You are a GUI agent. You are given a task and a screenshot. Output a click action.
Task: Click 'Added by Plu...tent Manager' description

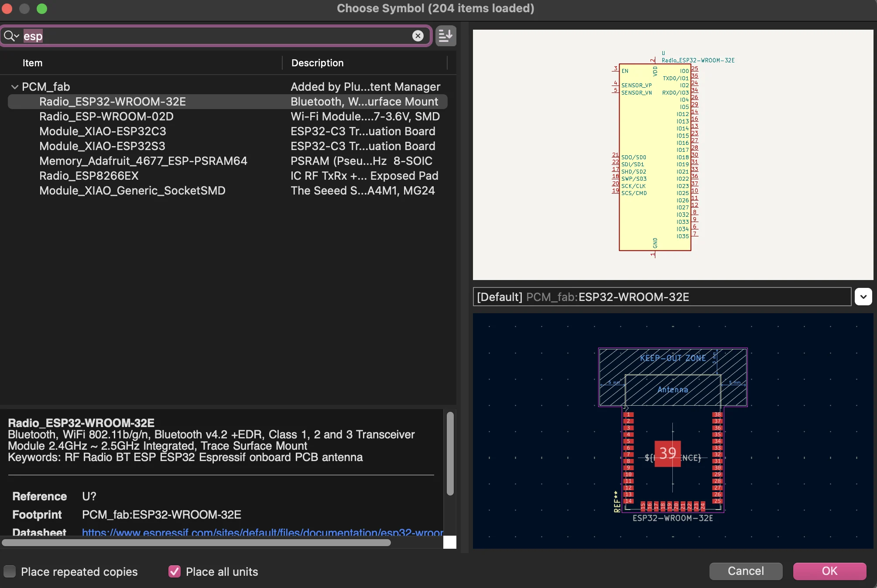(x=366, y=87)
